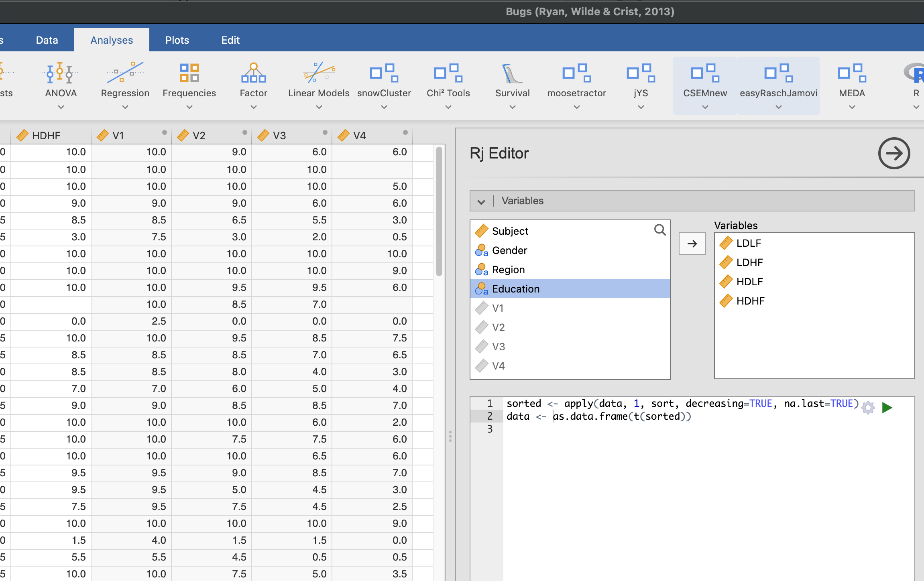Viewport: 924px width, 581px height.
Task: Close the Rj Editor options panel
Action: pyautogui.click(x=894, y=153)
